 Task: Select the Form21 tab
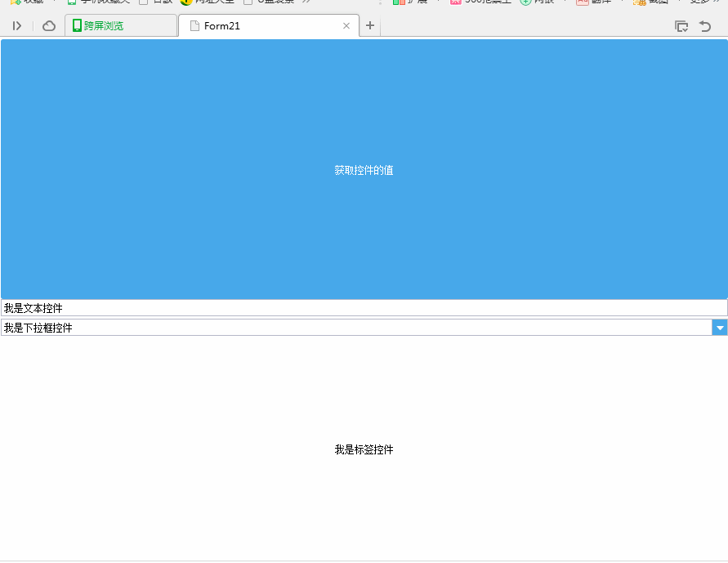(x=268, y=25)
